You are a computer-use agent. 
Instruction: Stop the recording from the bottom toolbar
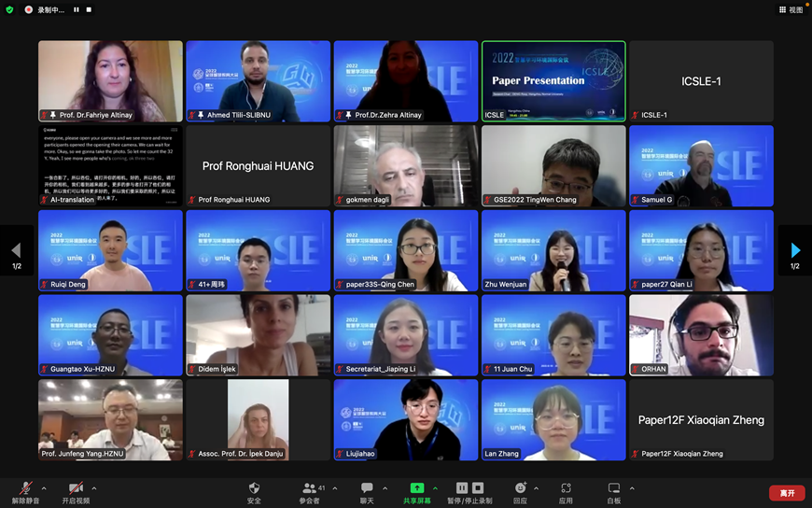tap(478, 487)
